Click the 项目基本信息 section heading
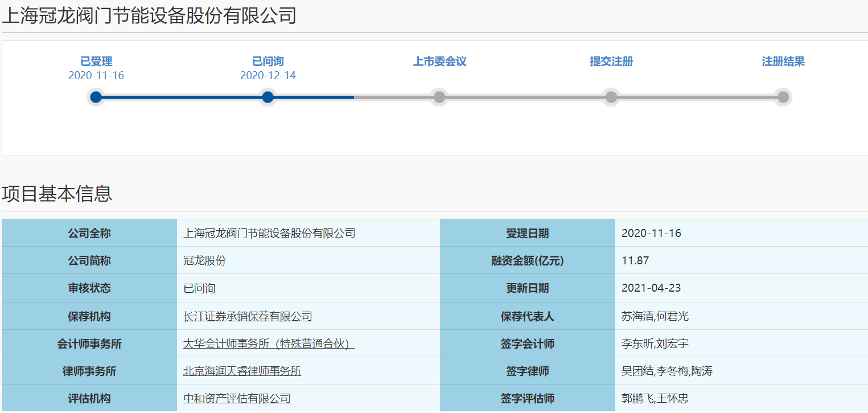Image resolution: width=868 pixels, height=413 pixels. click(57, 194)
